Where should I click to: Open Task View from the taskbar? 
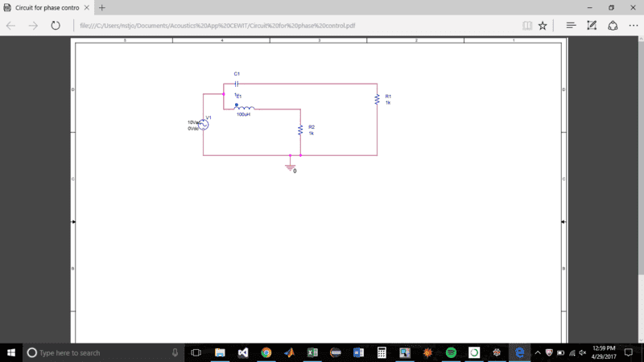point(196,352)
